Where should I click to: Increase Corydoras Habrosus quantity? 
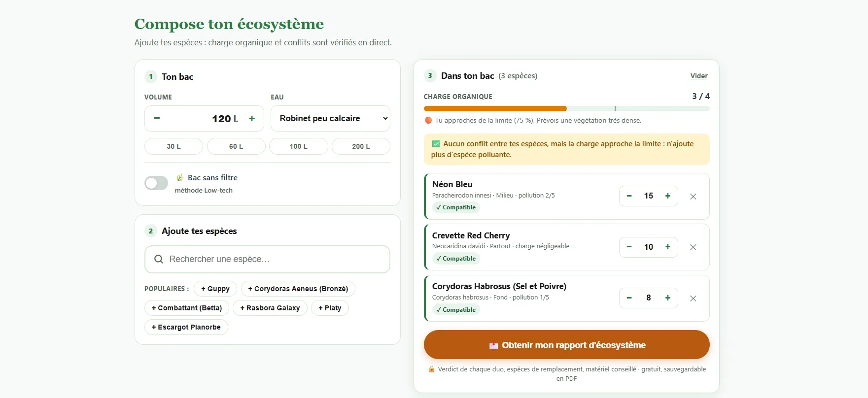coord(668,298)
